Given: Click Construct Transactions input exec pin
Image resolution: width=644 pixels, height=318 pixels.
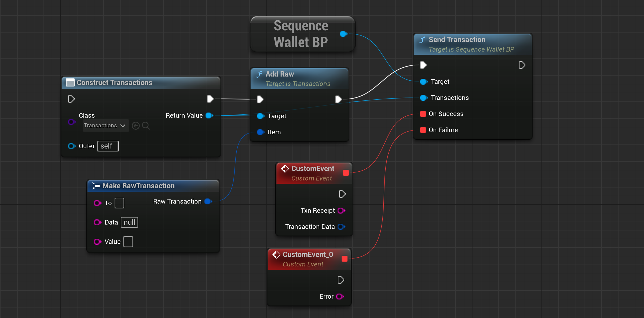Looking at the screenshot, I should 71,99.
